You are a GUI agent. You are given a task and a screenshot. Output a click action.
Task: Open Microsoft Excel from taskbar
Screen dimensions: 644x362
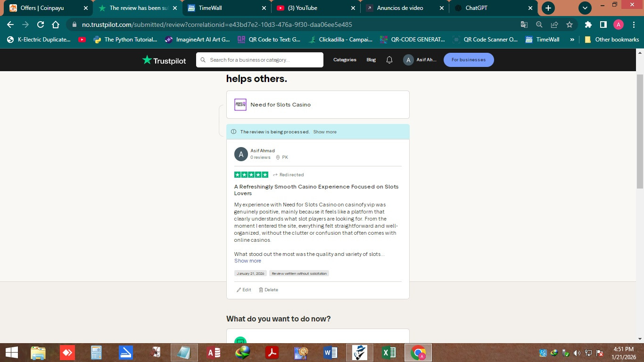[x=389, y=353]
